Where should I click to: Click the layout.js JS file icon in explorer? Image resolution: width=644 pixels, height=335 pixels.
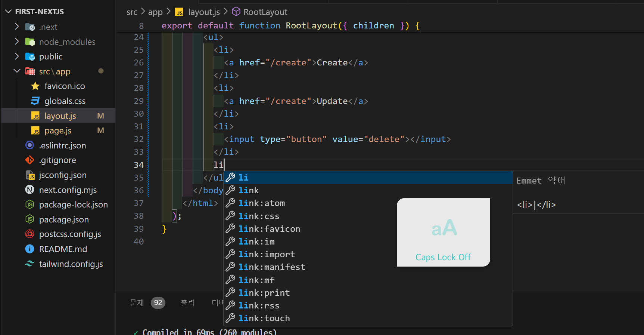pos(35,116)
